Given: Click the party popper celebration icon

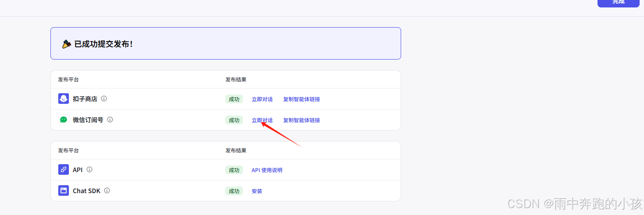Looking at the screenshot, I should [67, 44].
